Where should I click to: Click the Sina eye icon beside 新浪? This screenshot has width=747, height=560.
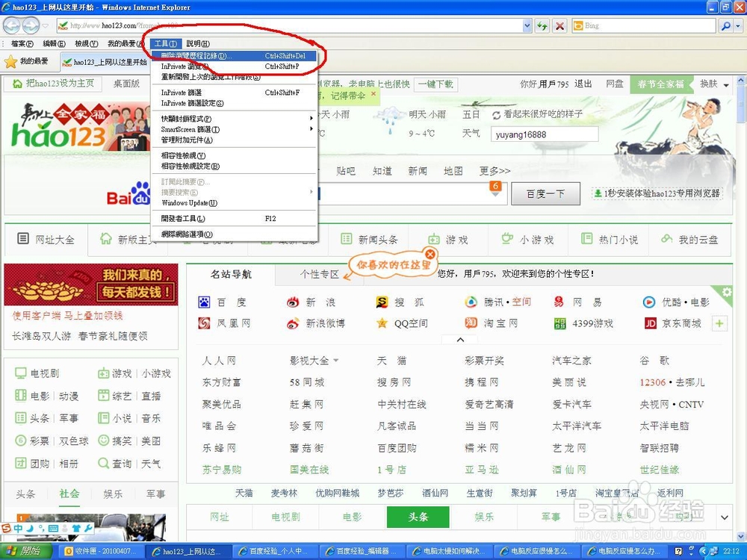point(293,302)
